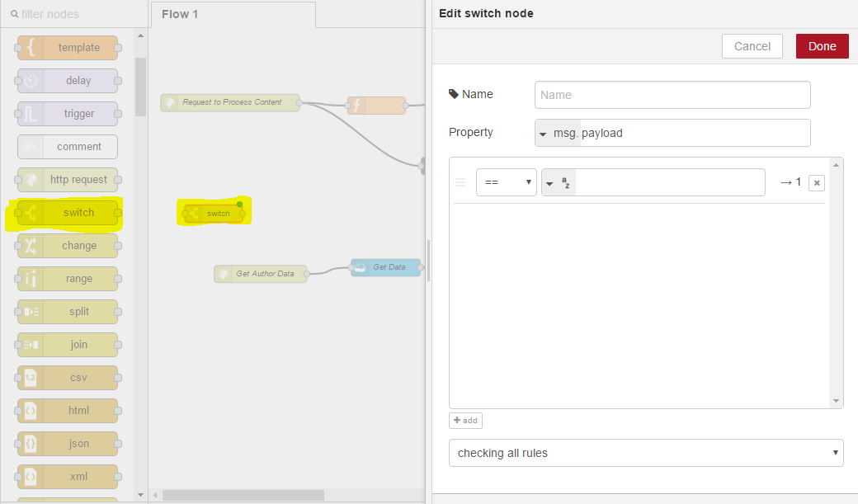The image size is (858, 504).
Task: Select the http request palette node
Action: tap(68, 180)
